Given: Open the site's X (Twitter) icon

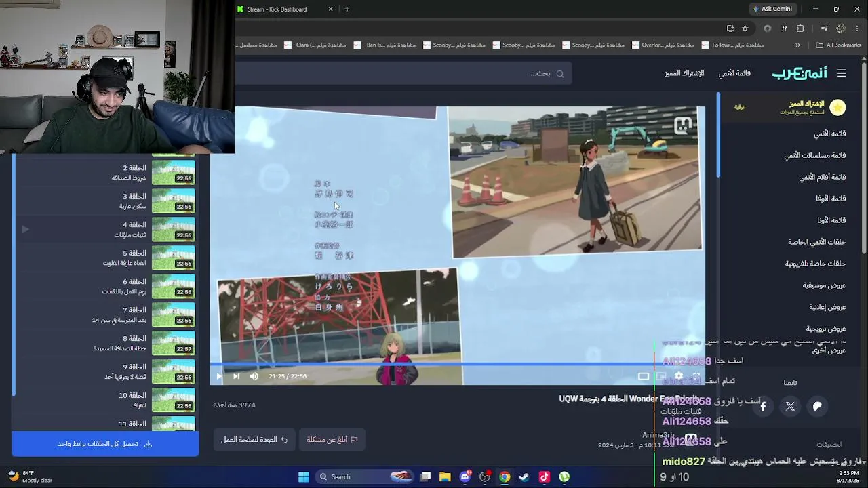Looking at the screenshot, I should 790,406.
